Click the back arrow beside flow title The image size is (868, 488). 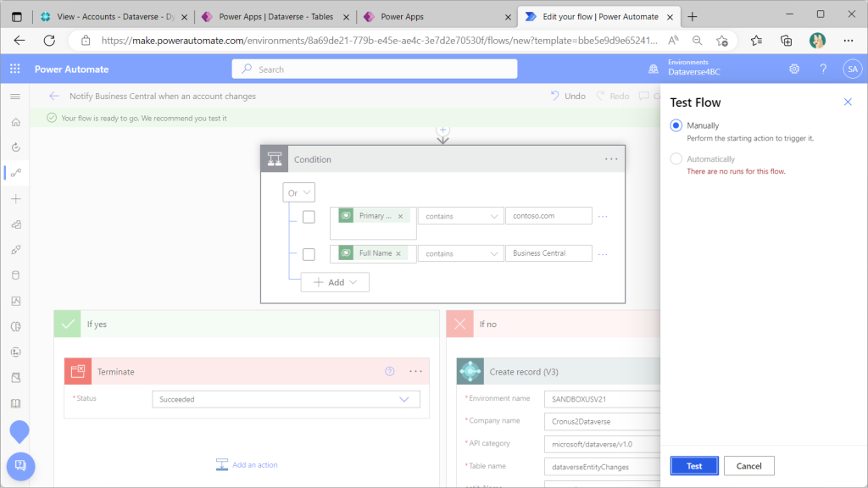(x=54, y=96)
